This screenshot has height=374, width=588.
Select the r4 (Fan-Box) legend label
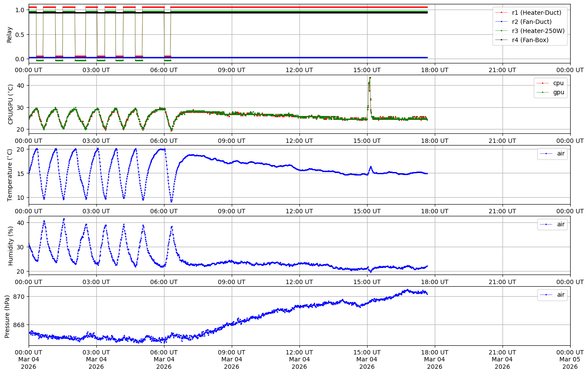point(530,40)
